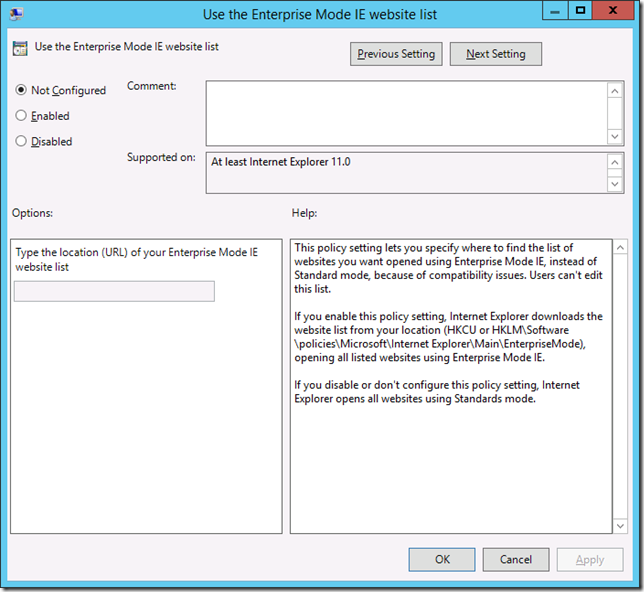Click the Apply button

pyautogui.click(x=590, y=559)
